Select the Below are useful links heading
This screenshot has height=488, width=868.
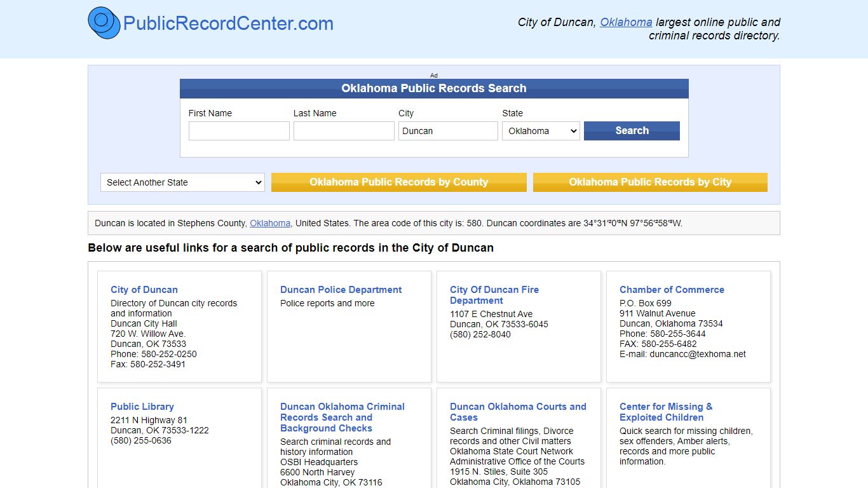click(x=290, y=248)
